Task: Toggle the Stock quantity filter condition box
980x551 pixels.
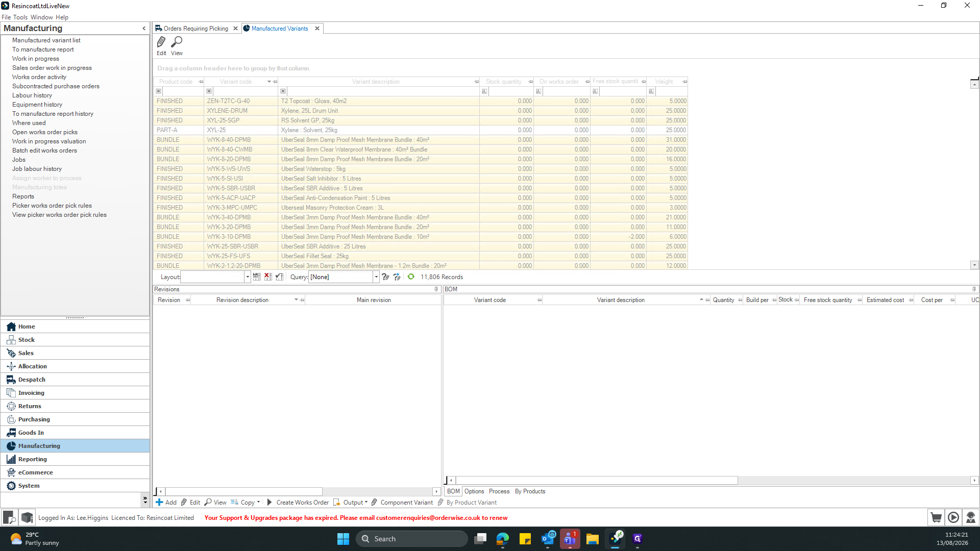Action: [485, 91]
